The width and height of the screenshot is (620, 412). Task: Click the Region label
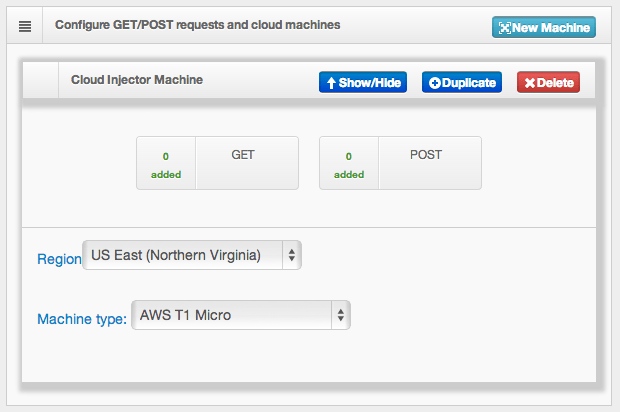(x=59, y=259)
